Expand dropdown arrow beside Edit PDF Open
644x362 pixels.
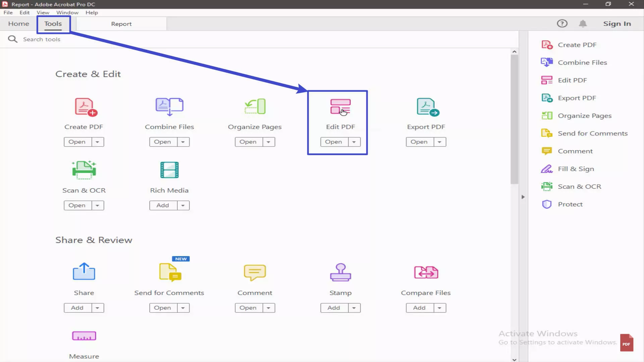pos(354,142)
